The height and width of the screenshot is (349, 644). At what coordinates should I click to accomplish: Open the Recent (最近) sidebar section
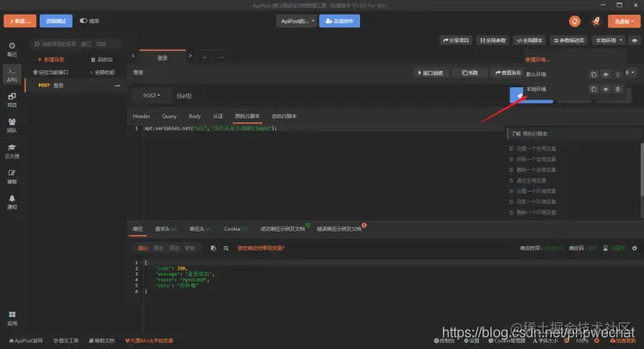coord(12,49)
